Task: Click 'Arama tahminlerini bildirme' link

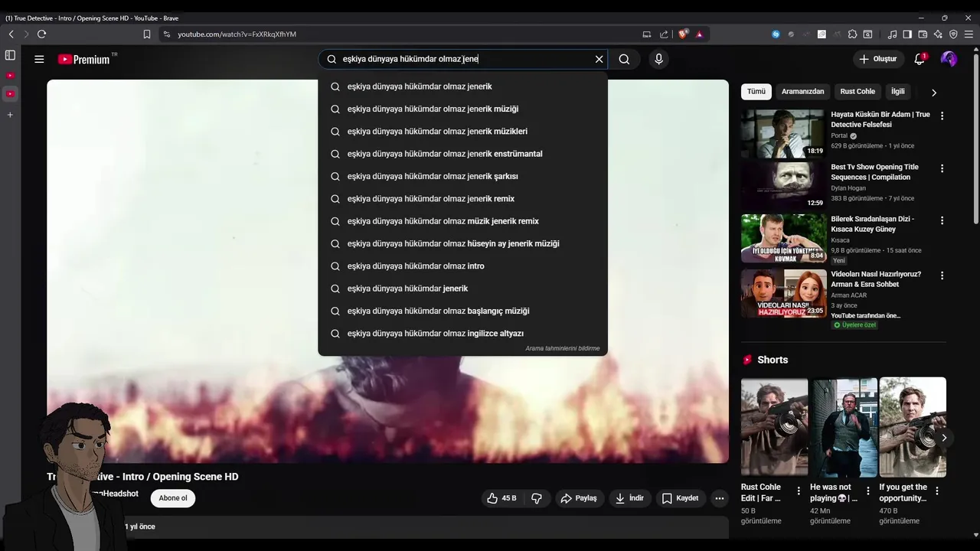Action: (x=563, y=348)
